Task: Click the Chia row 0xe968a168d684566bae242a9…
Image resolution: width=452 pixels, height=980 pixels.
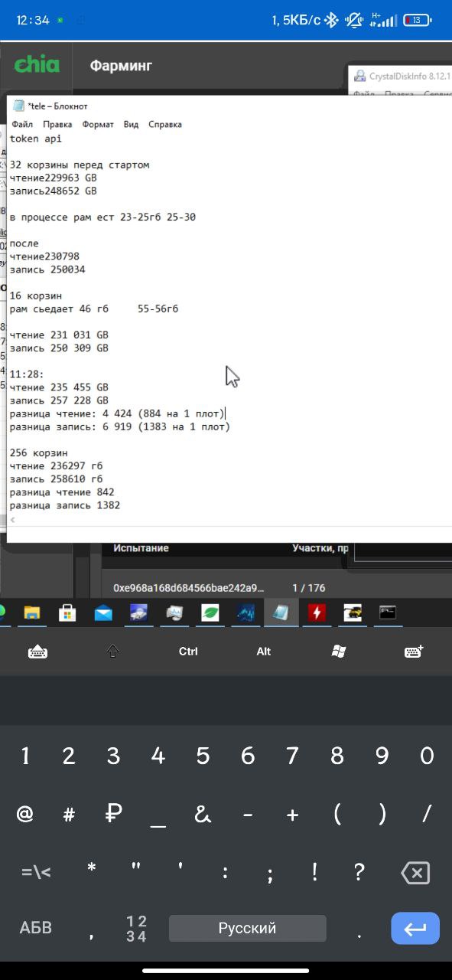Action: (189, 588)
